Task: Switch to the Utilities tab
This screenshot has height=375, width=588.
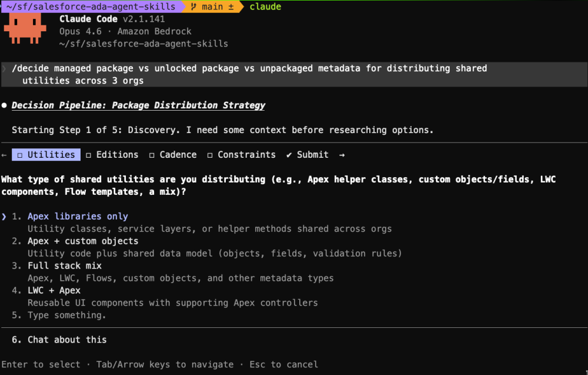Action: coord(46,155)
